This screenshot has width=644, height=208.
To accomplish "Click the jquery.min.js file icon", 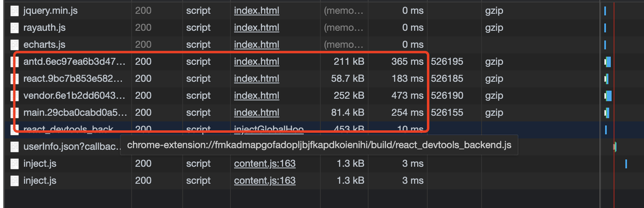I will 15,11.
